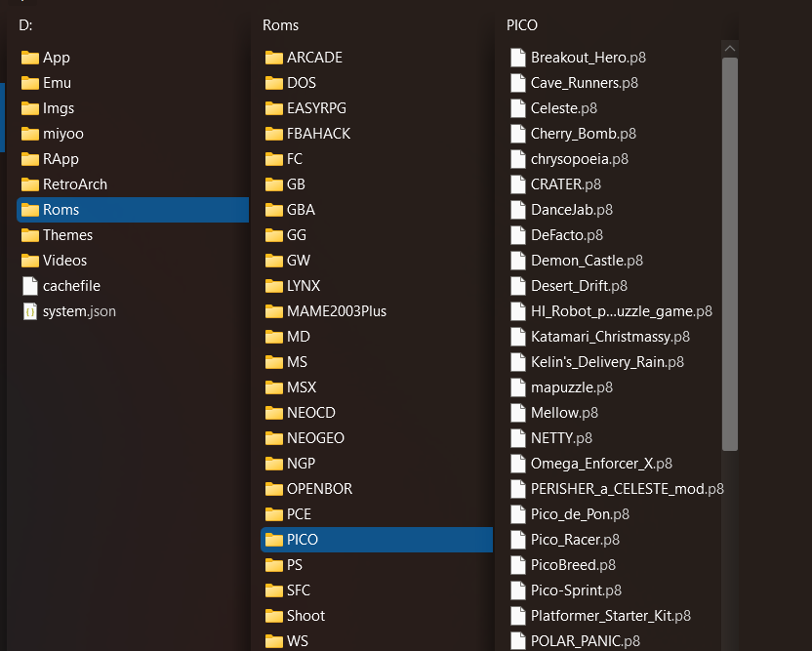The image size is (812, 651).
Task: Click the DOS folder icon
Action: [274, 83]
